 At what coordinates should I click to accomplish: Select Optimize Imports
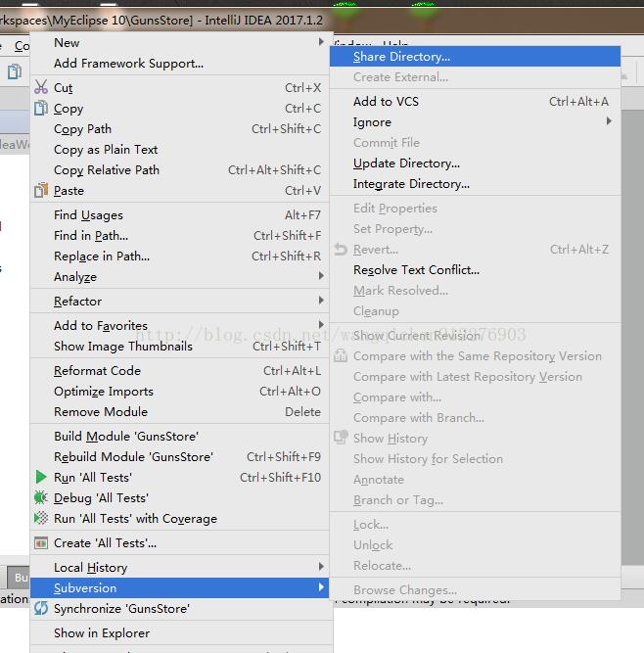tap(179, 392)
